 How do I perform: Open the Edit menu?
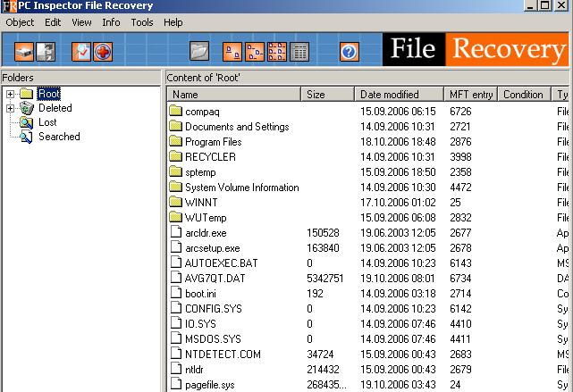[53, 22]
